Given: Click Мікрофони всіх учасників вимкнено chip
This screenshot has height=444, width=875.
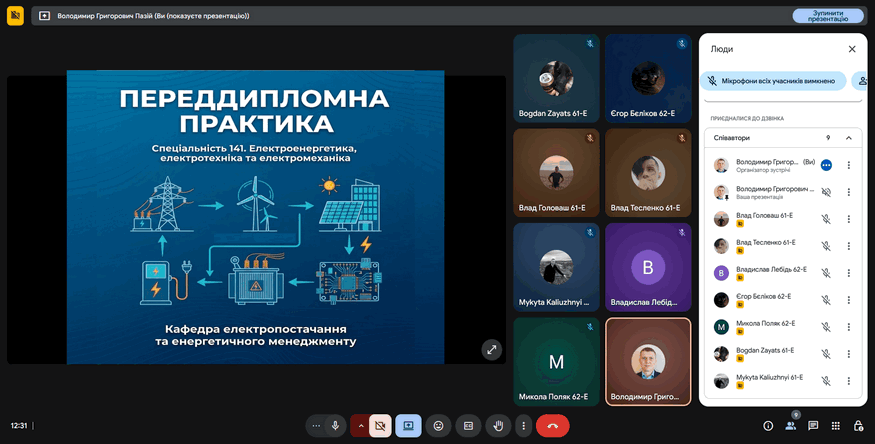Looking at the screenshot, I should point(775,80).
